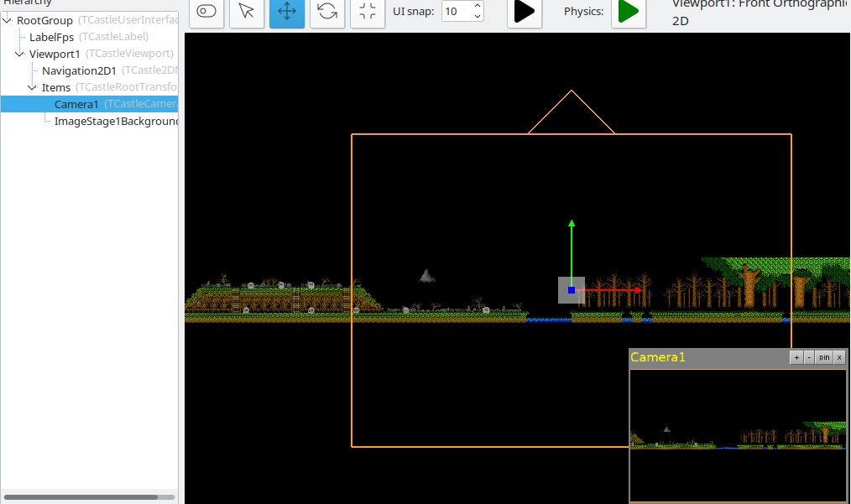The height and width of the screenshot is (504, 851).
Task: Choose the select arrow tool
Action: click(247, 12)
